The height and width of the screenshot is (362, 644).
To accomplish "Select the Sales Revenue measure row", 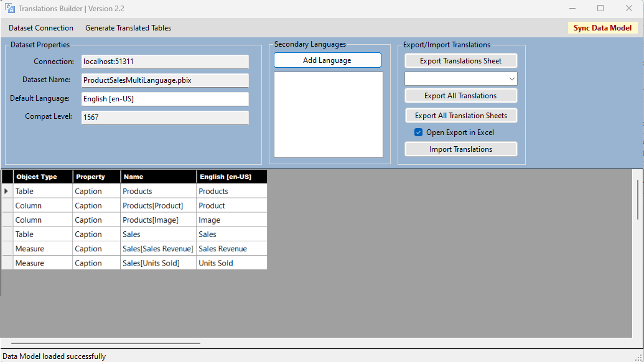I will pyautogui.click(x=159, y=248).
